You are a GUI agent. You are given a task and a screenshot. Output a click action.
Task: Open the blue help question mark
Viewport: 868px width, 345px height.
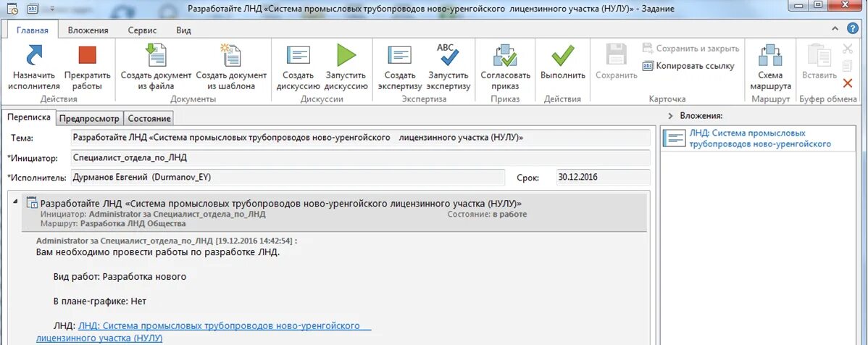(x=853, y=29)
